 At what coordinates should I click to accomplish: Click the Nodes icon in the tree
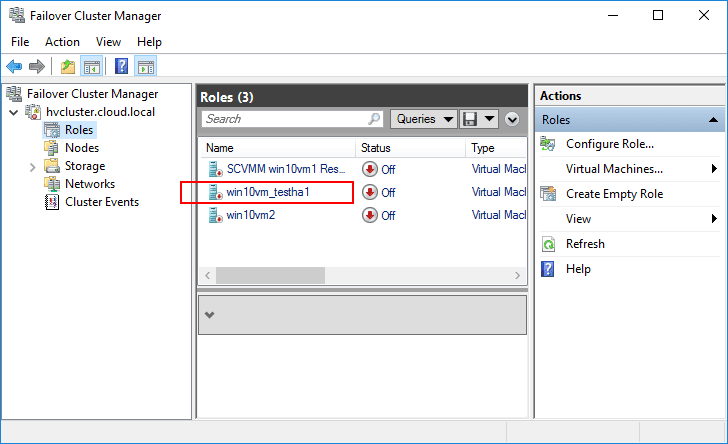point(52,148)
